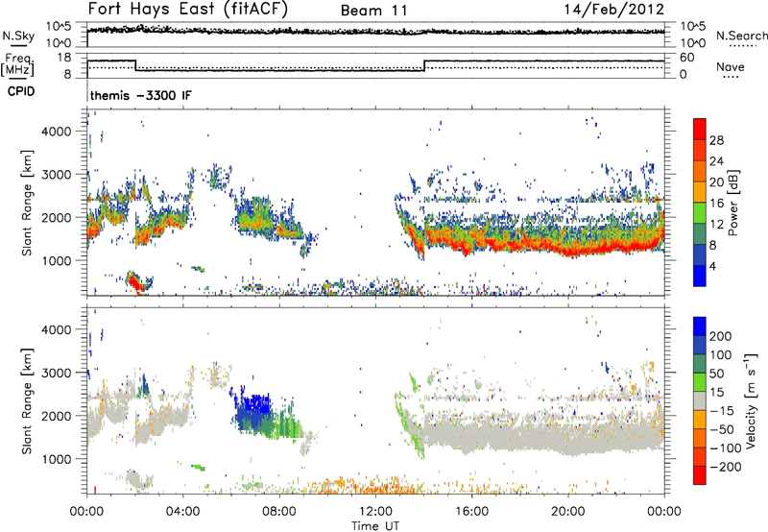Click the "Power [dB]" colorbar title
768x532 pixels.
click(733, 203)
